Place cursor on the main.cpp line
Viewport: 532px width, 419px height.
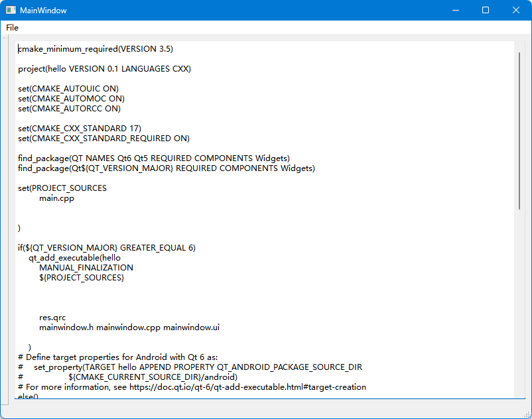coord(56,198)
